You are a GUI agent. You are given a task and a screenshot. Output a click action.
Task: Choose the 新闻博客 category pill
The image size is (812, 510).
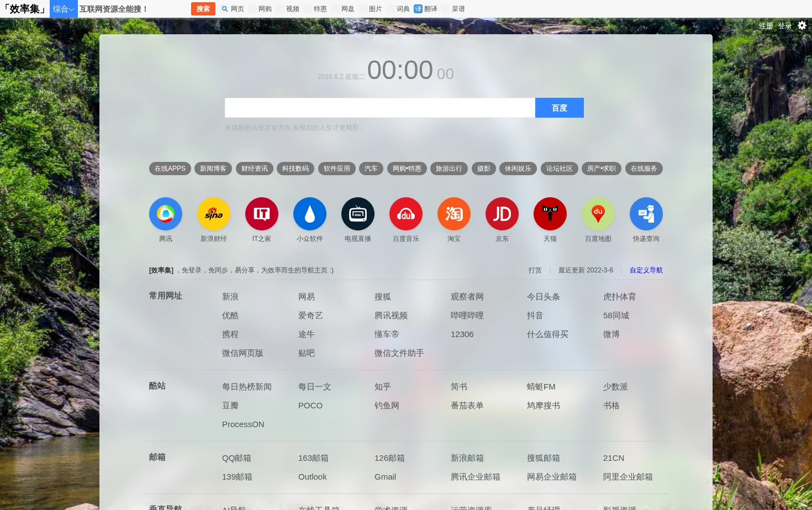(x=213, y=169)
